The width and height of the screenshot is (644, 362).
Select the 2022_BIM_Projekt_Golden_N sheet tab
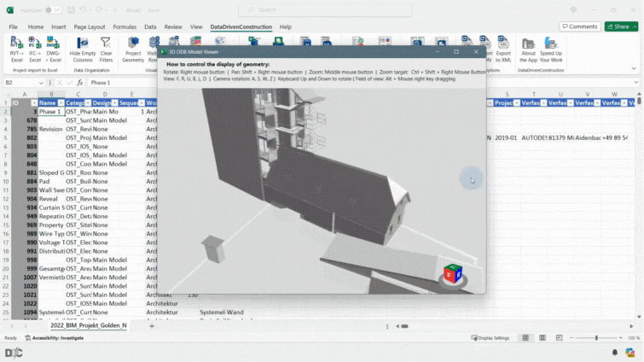pos(89,325)
